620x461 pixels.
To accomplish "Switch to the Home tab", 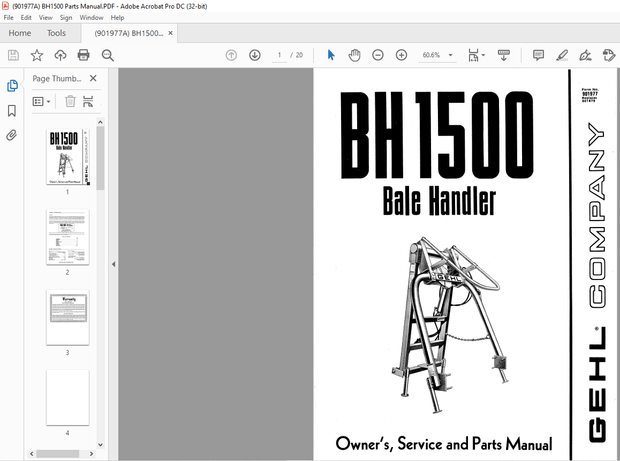I will (x=20, y=33).
